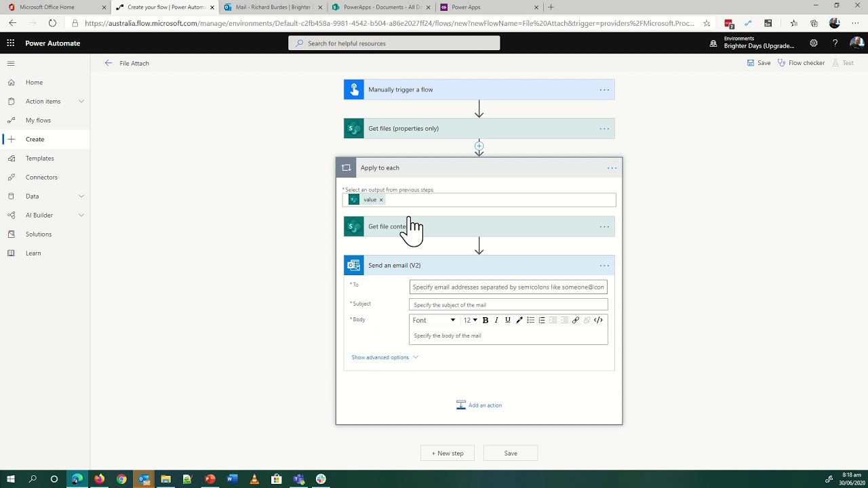Open the browser Collections button
868x488 pixels.
(x=814, y=23)
